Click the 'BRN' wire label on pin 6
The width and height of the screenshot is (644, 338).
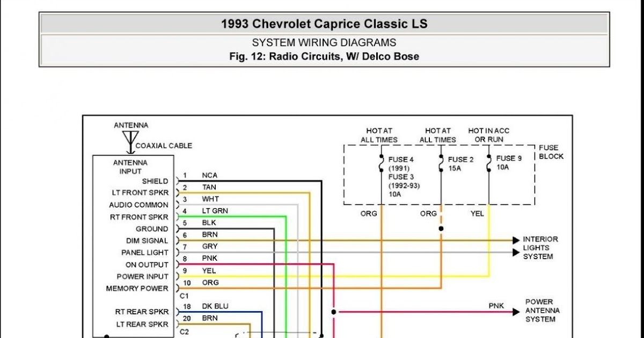tap(210, 235)
